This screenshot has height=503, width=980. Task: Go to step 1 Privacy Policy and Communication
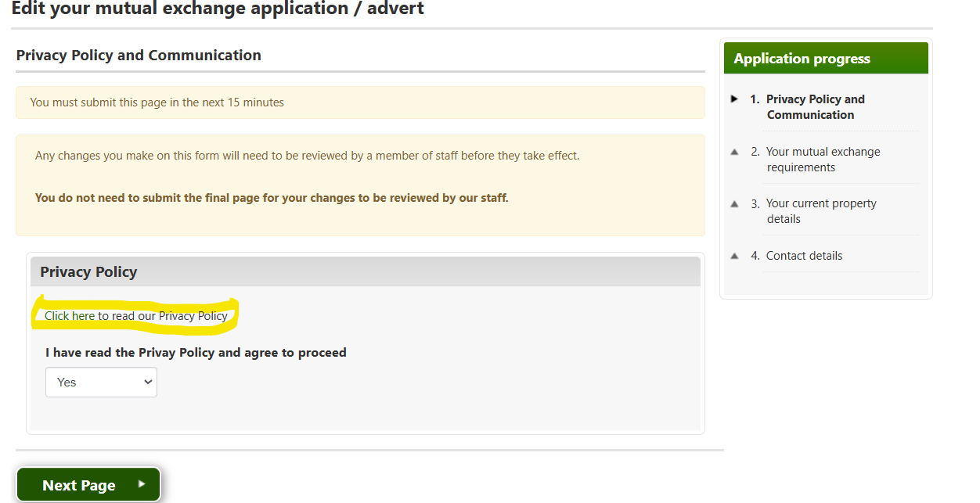tap(815, 107)
